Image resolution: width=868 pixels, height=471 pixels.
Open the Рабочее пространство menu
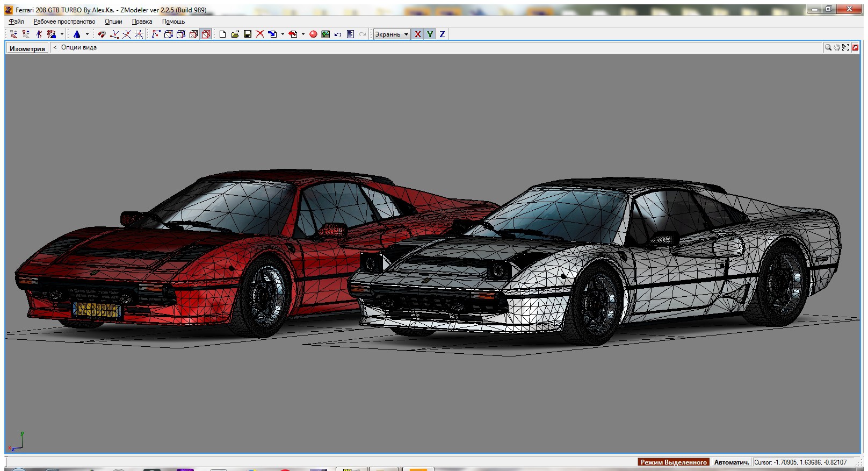click(x=64, y=22)
